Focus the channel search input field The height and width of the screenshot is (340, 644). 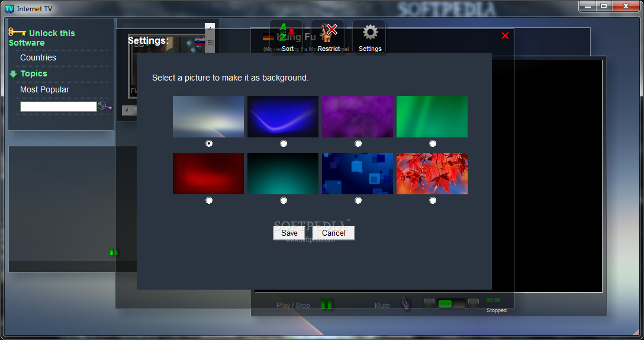[59, 107]
